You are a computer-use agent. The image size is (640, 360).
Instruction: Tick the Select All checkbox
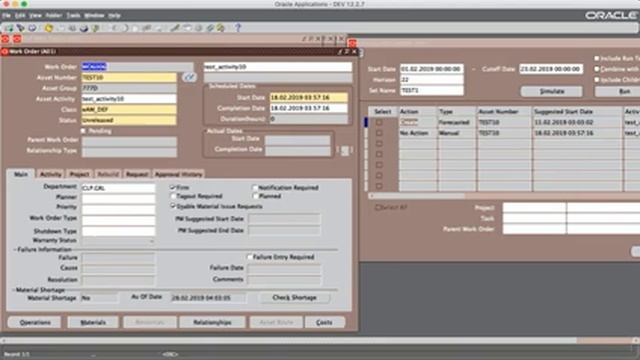[x=378, y=207]
